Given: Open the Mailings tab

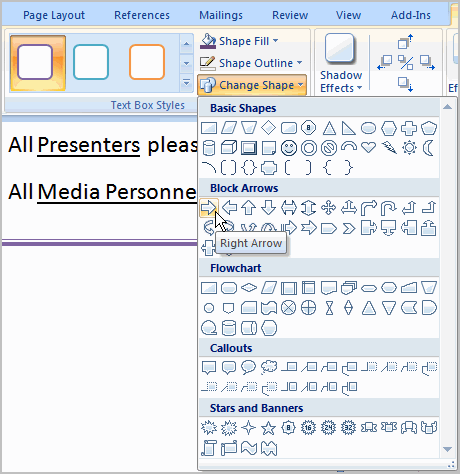Looking at the screenshot, I should [221, 15].
